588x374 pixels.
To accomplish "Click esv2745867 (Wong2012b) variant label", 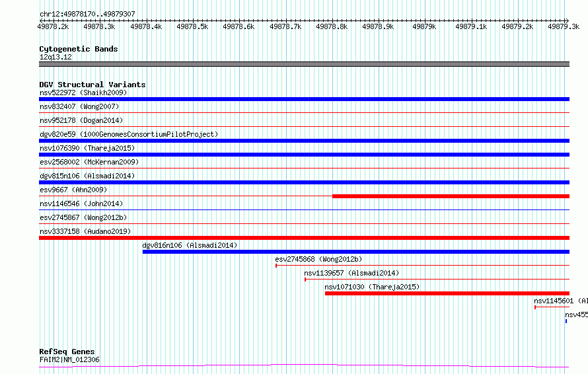I will coord(83,217).
